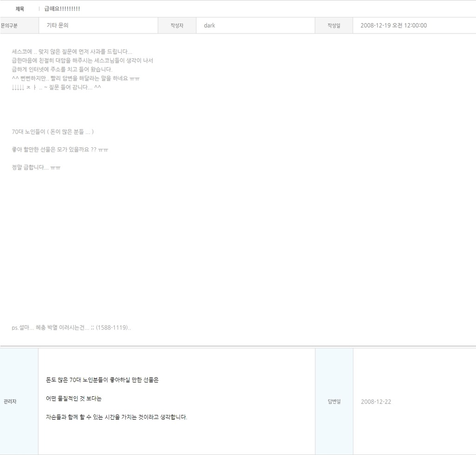Viewport: 476px width, 455px height.
Task: Click the author name 'dark'
Action: pos(209,26)
